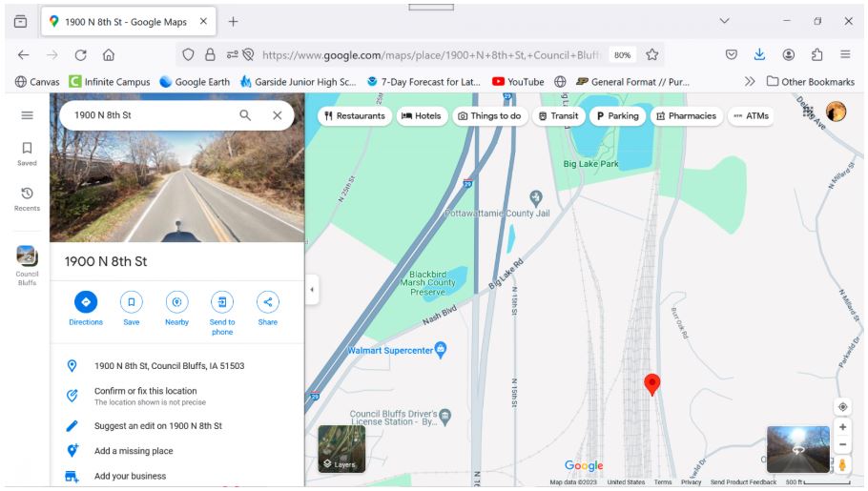Filter map by Restaurants chip

tap(355, 116)
